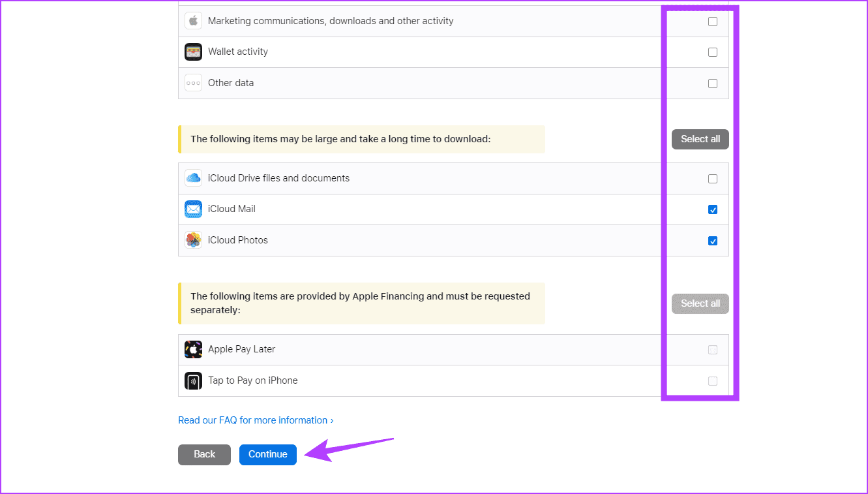
Task: Uncheck the iCloud Mail checkbox
Action: [713, 209]
